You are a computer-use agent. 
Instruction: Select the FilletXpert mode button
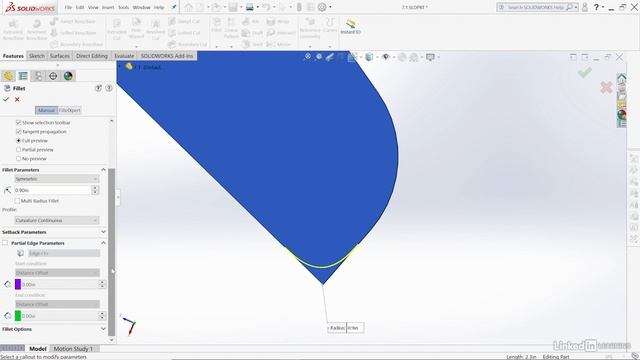69,110
